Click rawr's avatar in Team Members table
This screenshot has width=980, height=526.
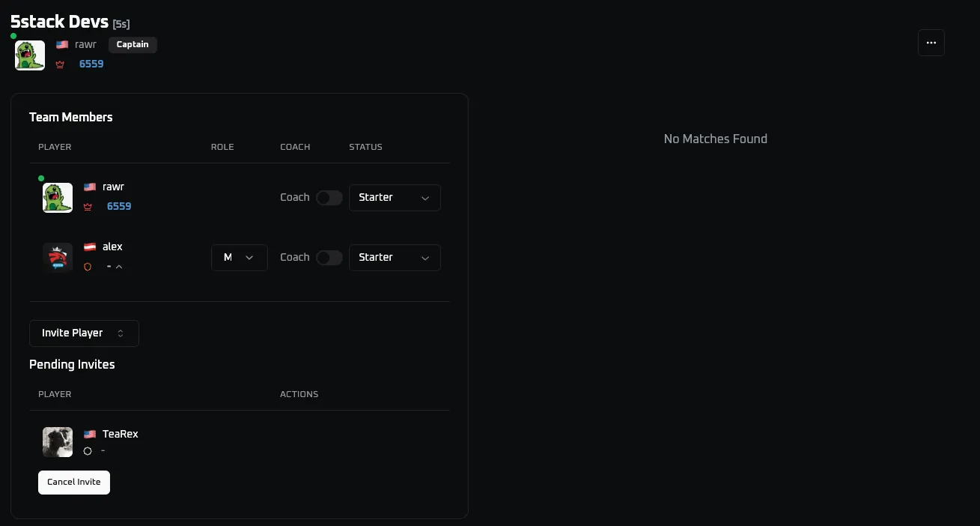pos(58,198)
